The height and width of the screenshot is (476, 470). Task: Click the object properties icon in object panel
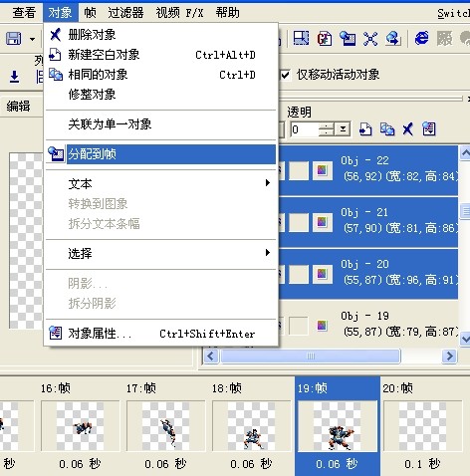[429, 129]
